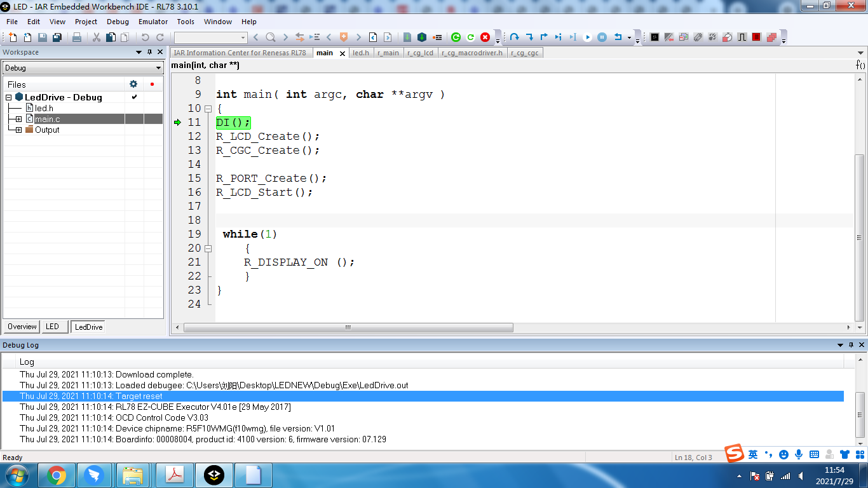Image resolution: width=868 pixels, height=488 pixels.
Task: Expand the Output folder node
Action: coord(19,130)
